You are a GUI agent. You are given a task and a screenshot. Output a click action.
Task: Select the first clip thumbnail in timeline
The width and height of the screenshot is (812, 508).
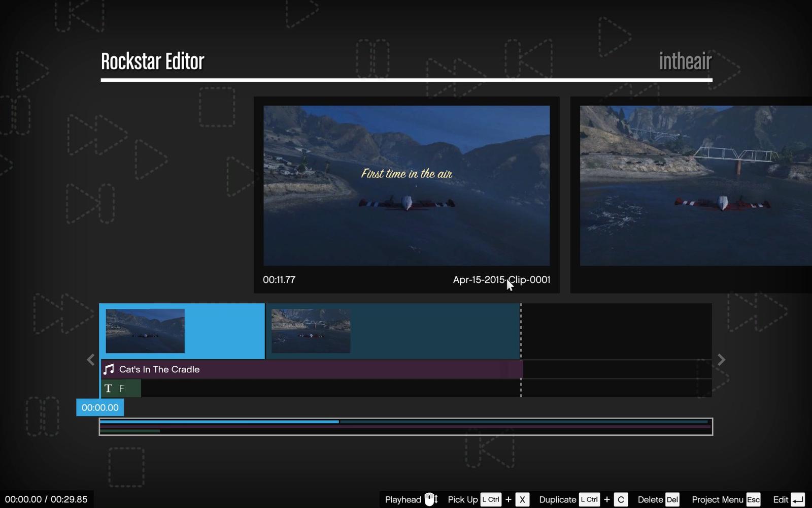(145, 331)
